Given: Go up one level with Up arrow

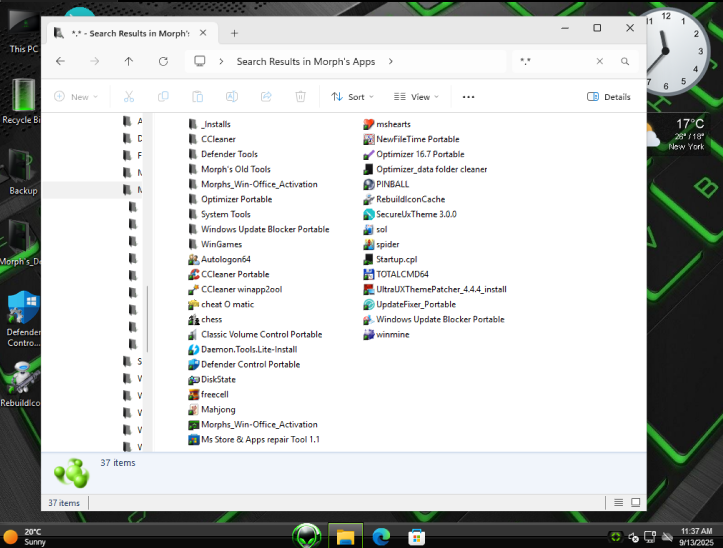Looking at the screenshot, I should pyautogui.click(x=129, y=61).
